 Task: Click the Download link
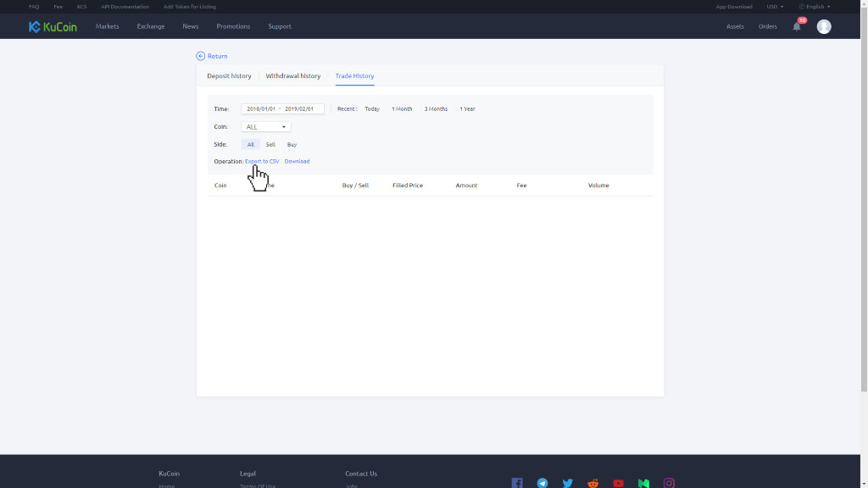pyautogui.click(x=297, y=161)
